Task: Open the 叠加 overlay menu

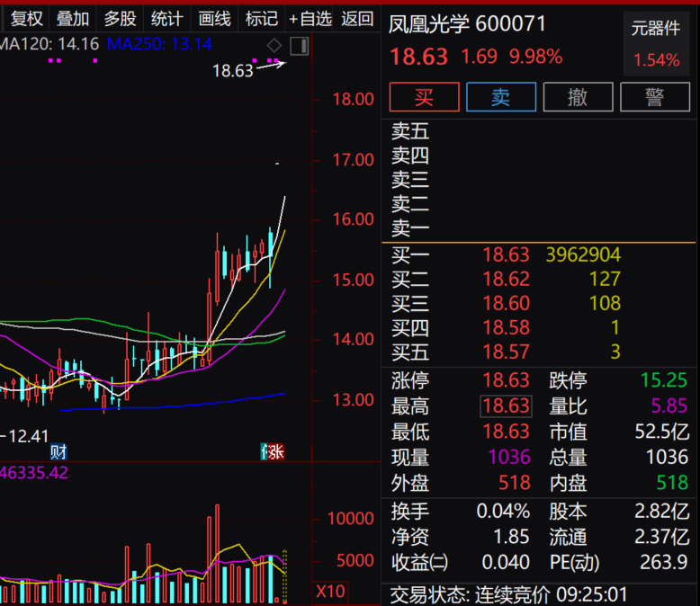Action: (73, 18)
